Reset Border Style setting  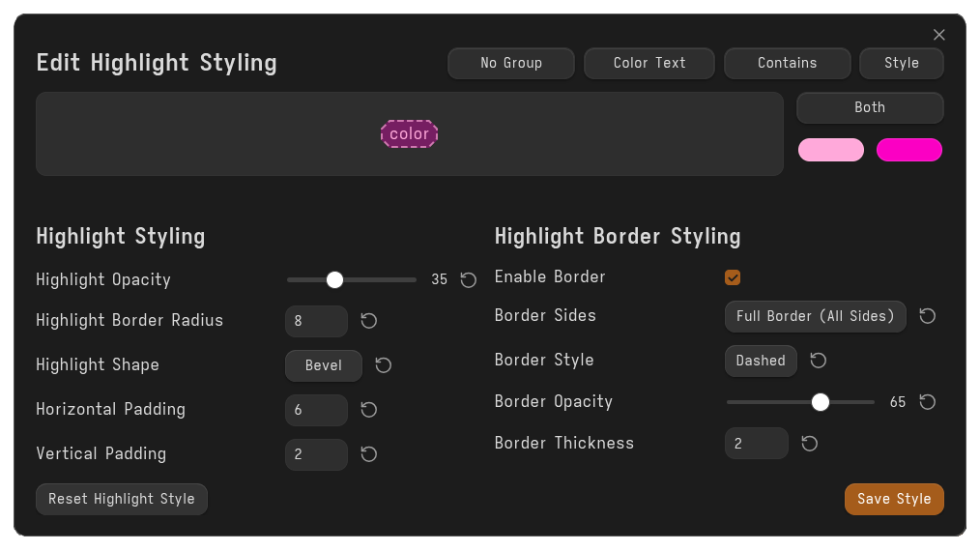click(x=819, y=361)
